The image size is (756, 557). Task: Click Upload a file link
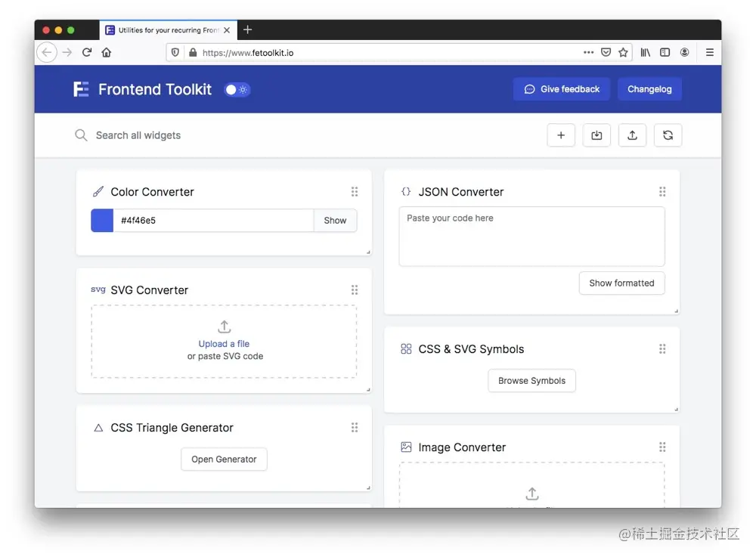(x=224, y=344)
